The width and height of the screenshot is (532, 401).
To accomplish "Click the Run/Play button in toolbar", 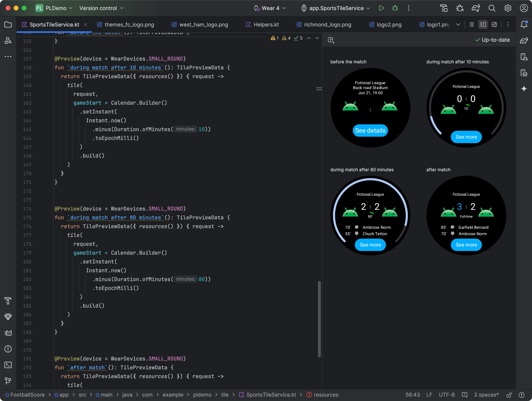I will click(x=382, y=8).
